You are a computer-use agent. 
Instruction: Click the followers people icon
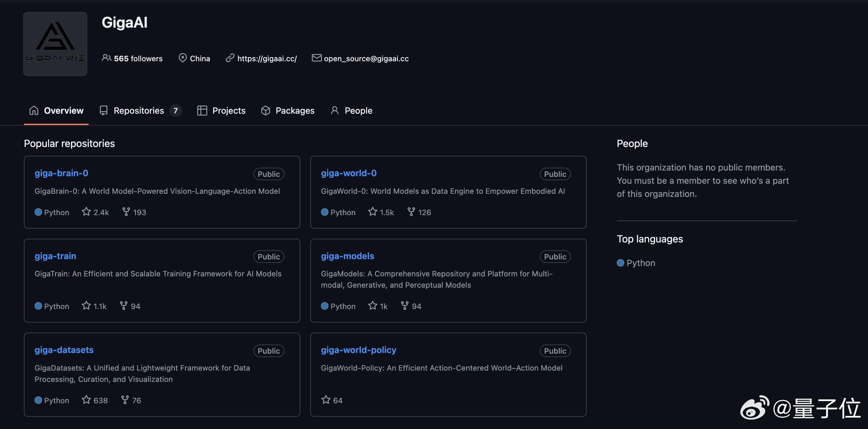(106, 58)
